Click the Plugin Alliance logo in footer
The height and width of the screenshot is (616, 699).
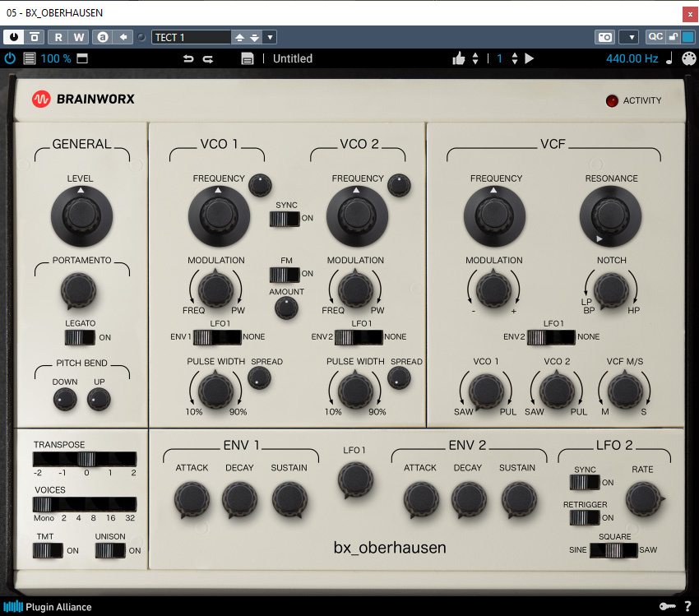pyautogui.click(x=47, y=607)
